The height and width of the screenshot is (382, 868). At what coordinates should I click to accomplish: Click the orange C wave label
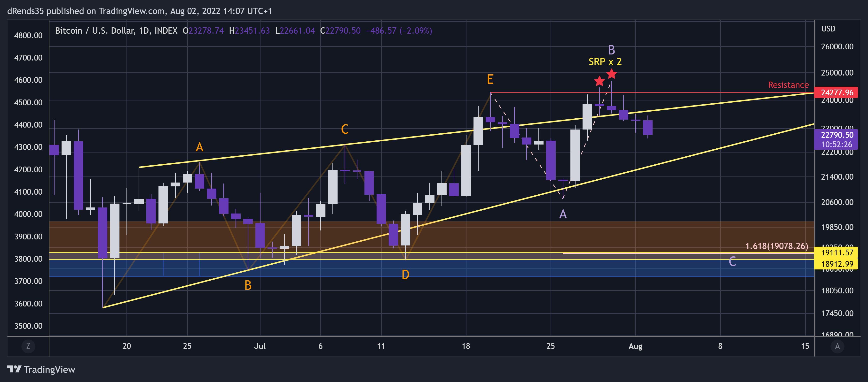(344, 129)
